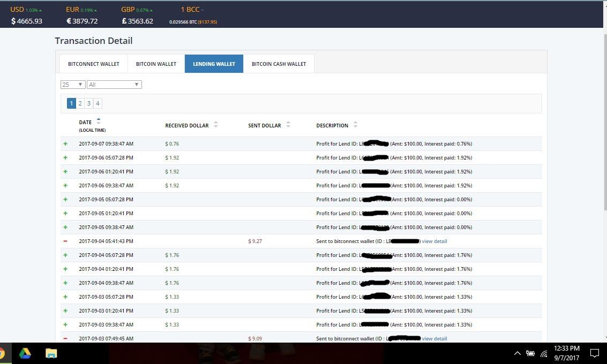Click the Description column header
The image size is (607, 364).
(x=332, y=125)
